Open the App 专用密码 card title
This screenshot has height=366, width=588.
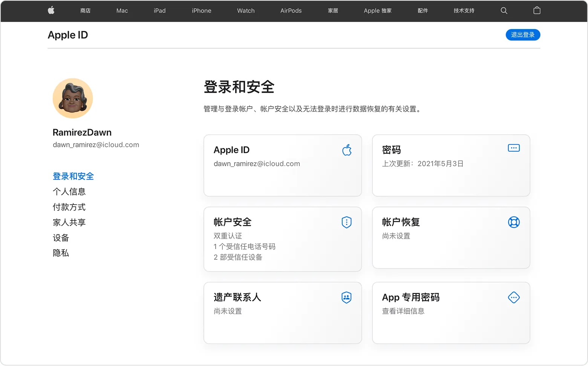[410, 297]
